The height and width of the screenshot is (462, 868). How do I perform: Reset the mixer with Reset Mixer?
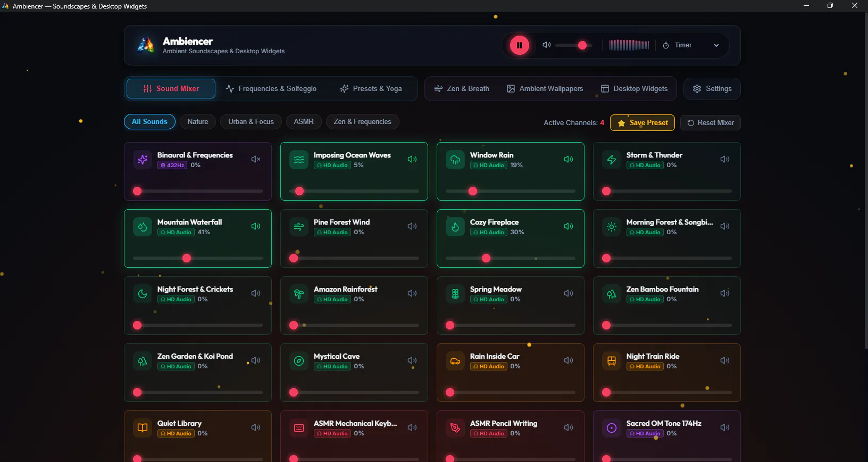(x=711, y=123)
